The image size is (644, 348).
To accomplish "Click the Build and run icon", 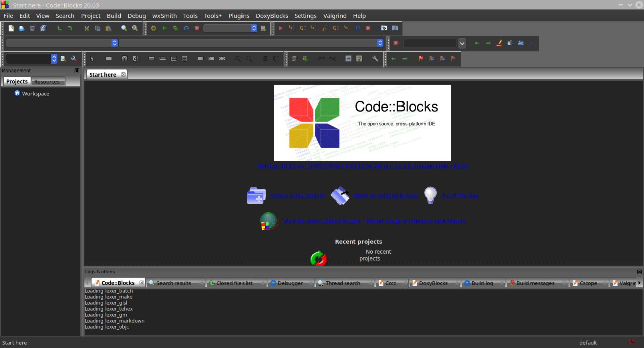I will pyautogui.click(x=175, y=28).
